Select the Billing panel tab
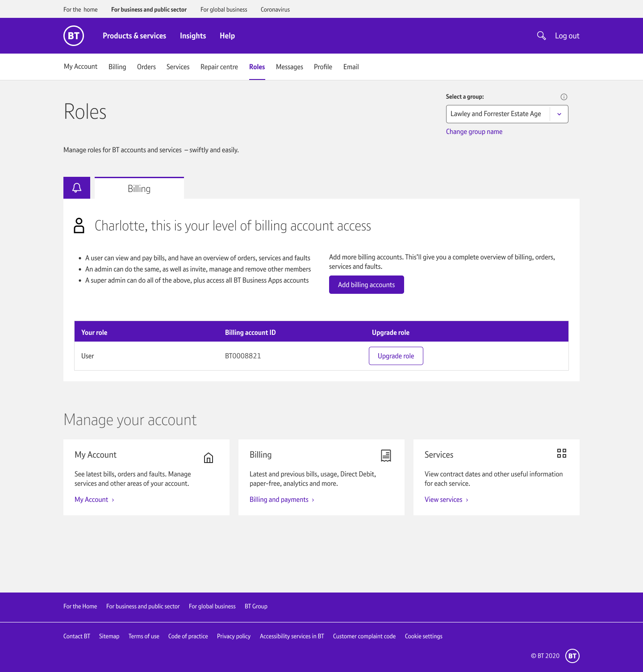This screenshot has height=672, width=643. coord(139,188)
